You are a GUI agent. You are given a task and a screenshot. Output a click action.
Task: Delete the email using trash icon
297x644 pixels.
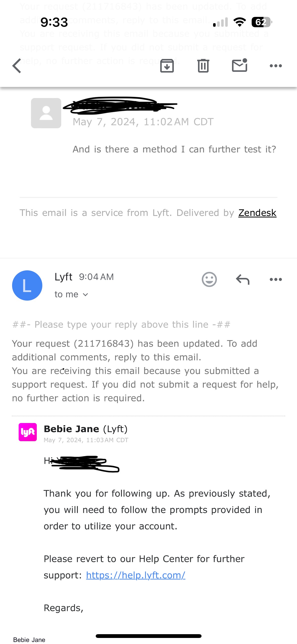coord(203,66)
